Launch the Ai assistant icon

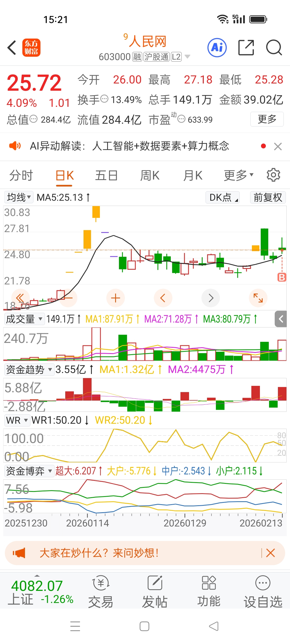pyautogui.click(x=217, y=48)
